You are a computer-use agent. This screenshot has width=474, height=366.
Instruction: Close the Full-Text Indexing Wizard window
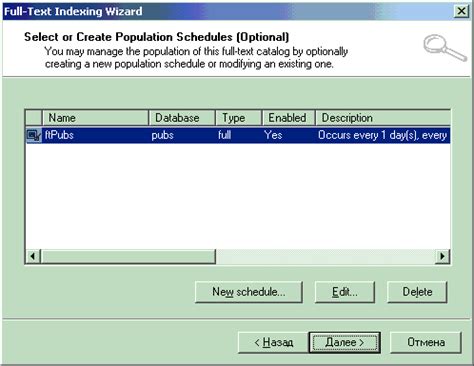pos(462,11)
